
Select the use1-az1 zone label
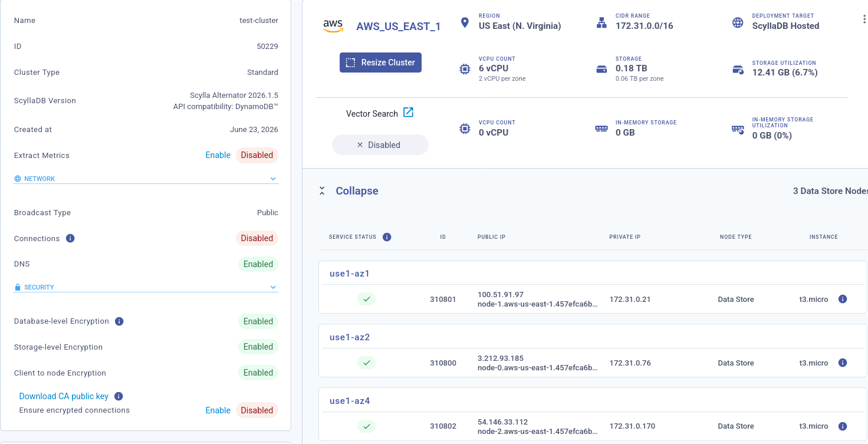click(350, 274)
